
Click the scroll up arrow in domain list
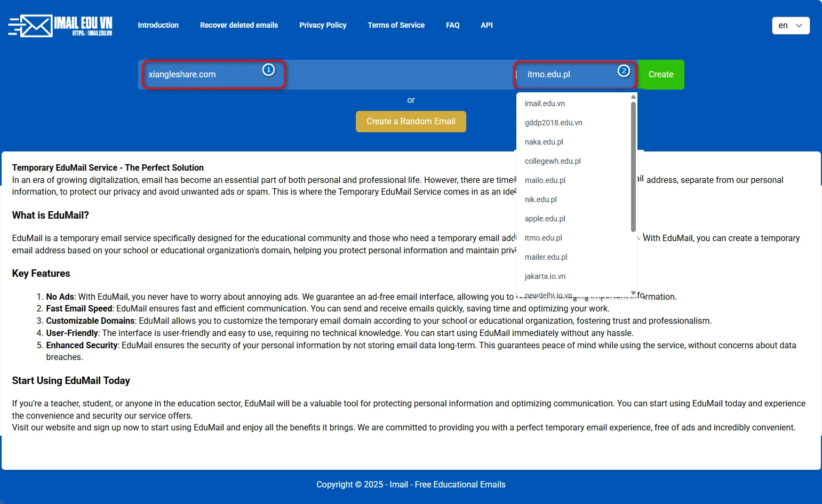click(633, 97)
